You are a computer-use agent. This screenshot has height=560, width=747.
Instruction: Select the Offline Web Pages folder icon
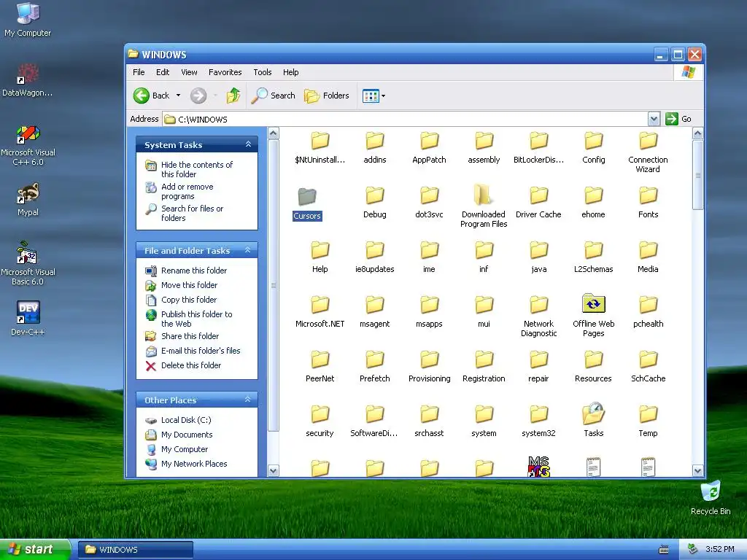tap(593, 304)
